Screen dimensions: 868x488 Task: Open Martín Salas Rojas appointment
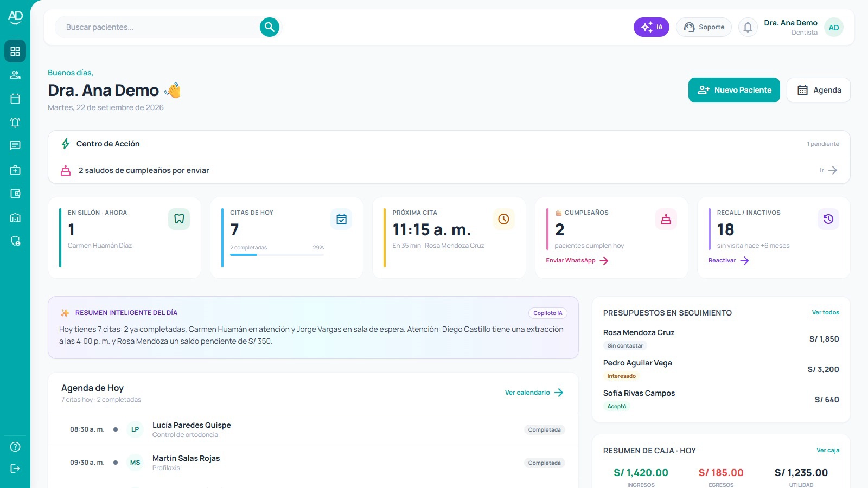(x=313, y=463)
